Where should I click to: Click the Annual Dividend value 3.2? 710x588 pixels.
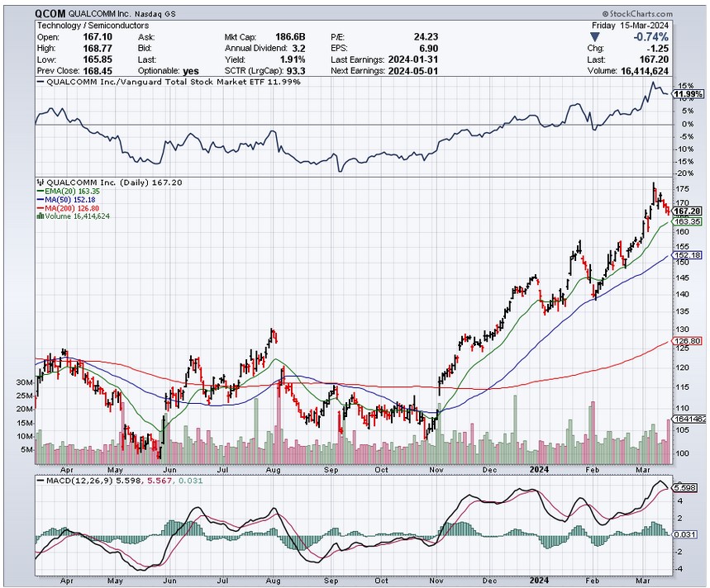point(299,49)
